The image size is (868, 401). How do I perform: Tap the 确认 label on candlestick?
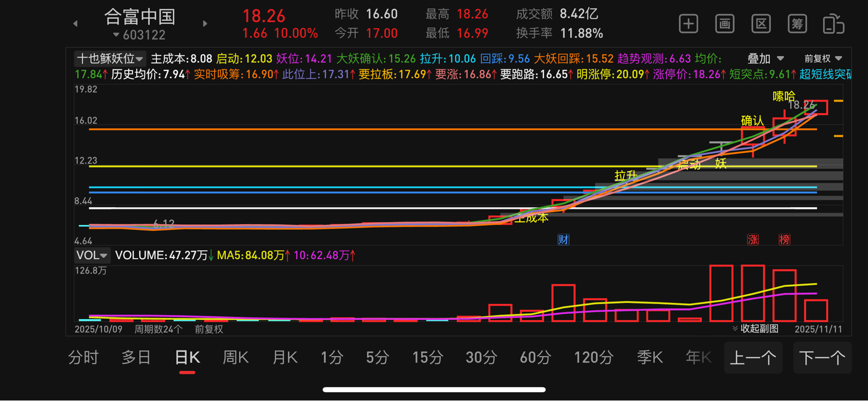point(752,121)
